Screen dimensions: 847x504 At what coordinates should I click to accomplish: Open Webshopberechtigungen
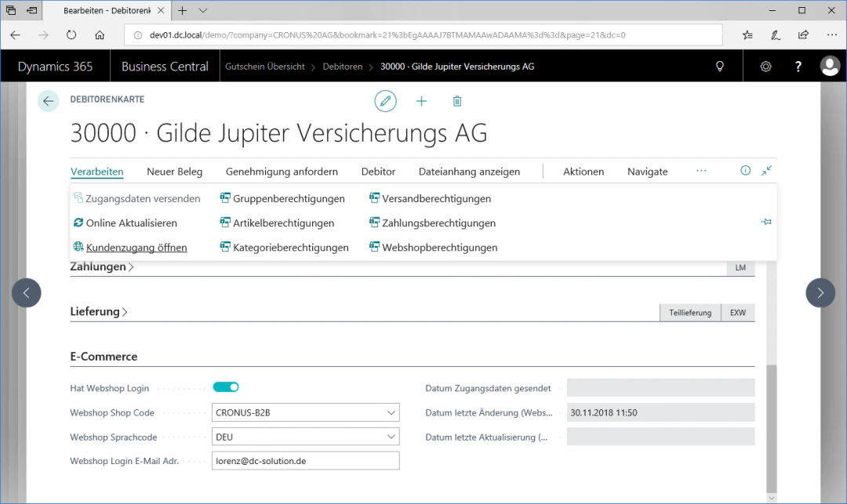tap(433, 247)
